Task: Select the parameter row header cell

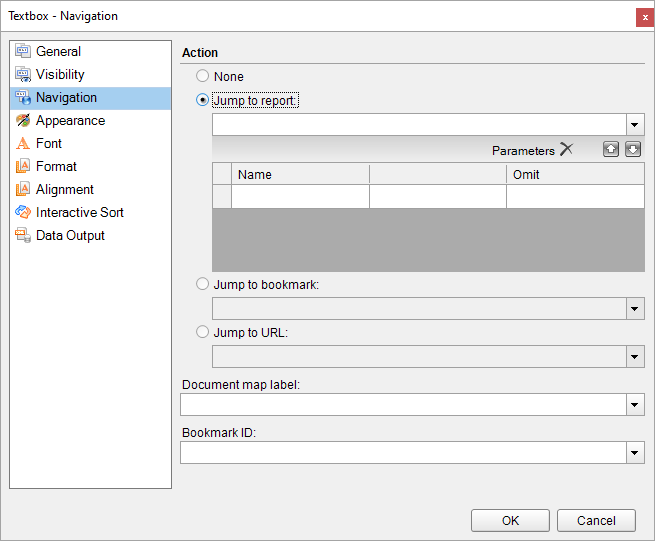Action: coord(222,196)
